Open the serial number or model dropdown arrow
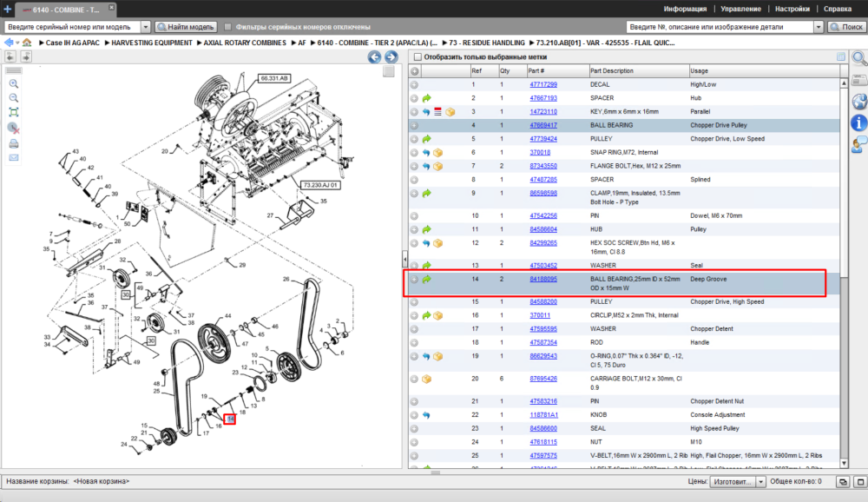The height and width of the screenshot is (502, 868). 146,27
